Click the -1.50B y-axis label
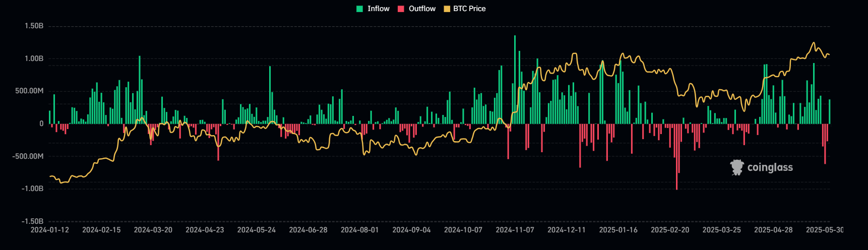Image resolution: width=868 pixels, height=250 pixels. (33, 221)
